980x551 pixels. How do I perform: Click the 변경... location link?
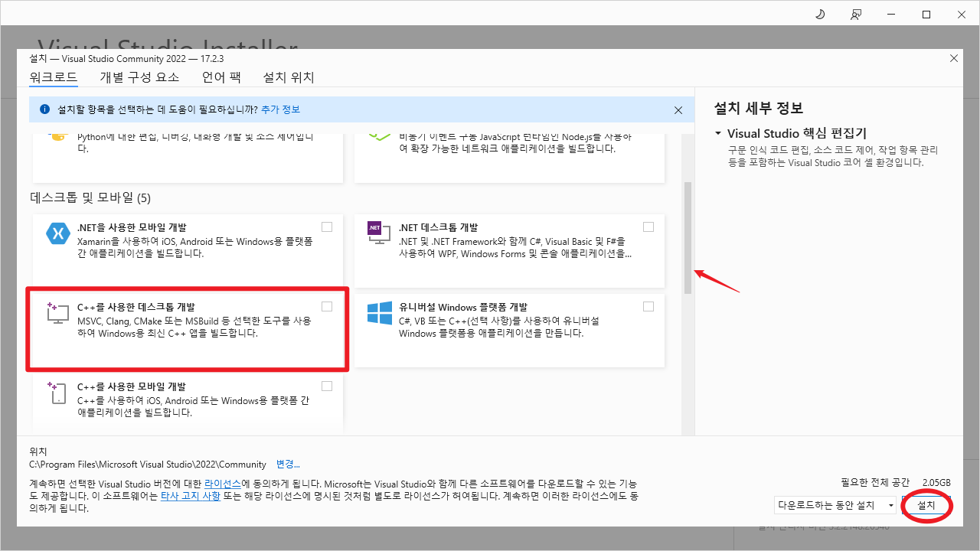tap(288, 464)
